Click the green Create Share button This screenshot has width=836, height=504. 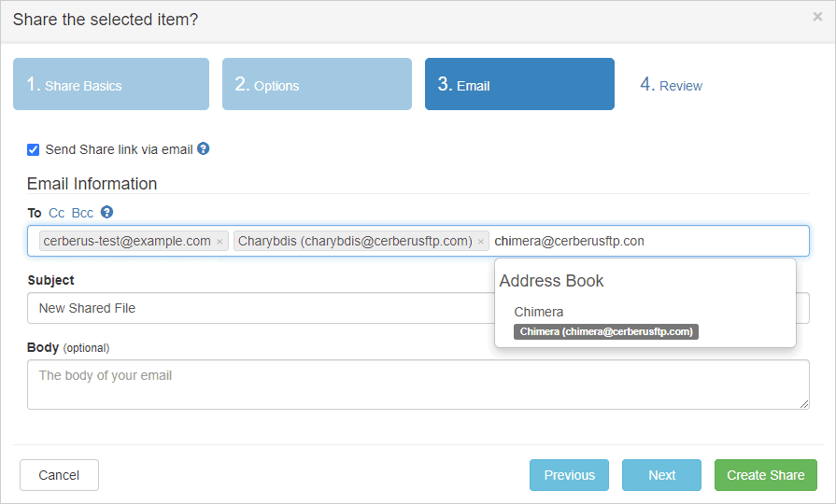coord(765,475)
